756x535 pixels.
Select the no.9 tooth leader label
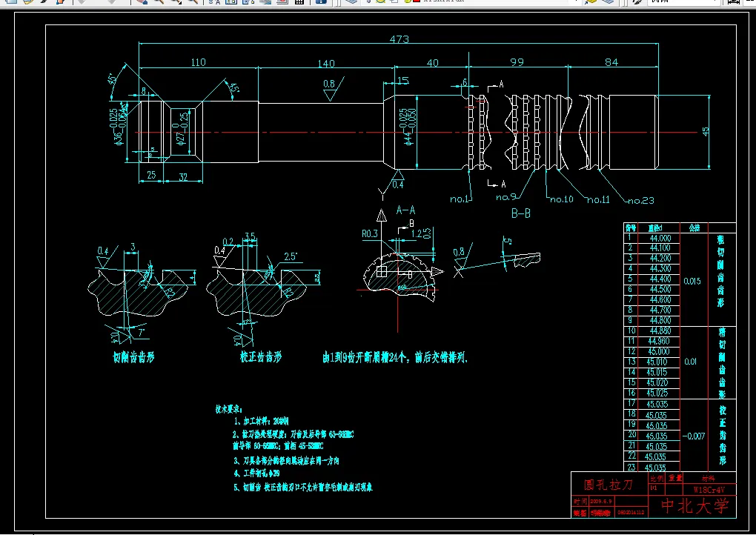pos(506,197)
